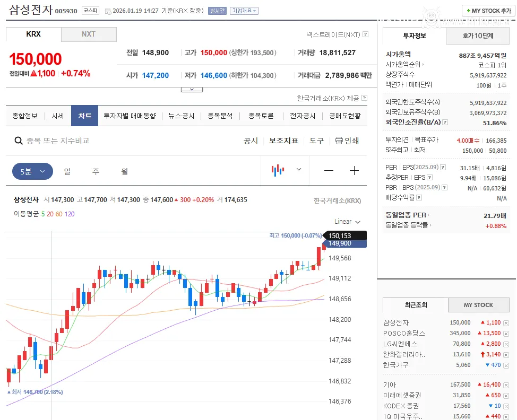Viewport: 517px width, 420px height.
Task: Open the 호가10단계 tab
Action: coord(478,36)
